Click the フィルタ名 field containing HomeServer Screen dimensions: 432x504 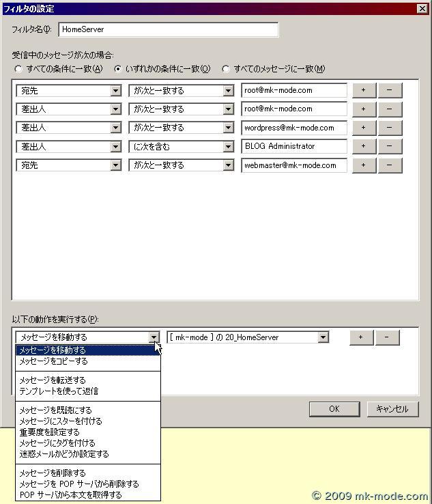coord(169,30)
